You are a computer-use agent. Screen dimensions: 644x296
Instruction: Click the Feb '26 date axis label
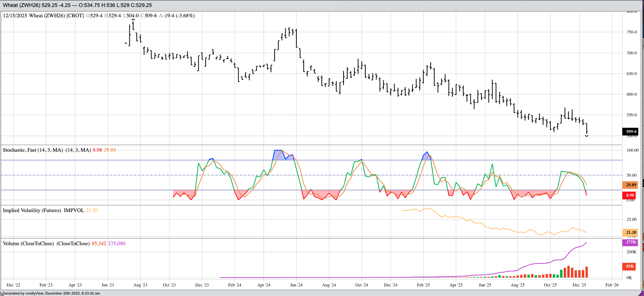(612, 285)
